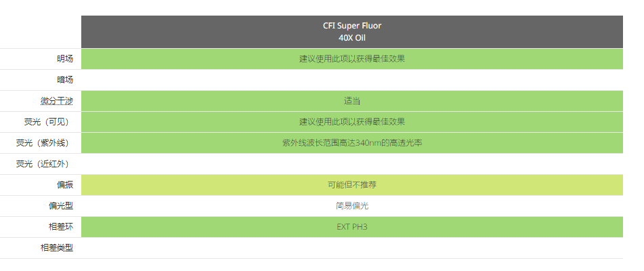Click the 适当 cell for 微分干涉
The width and height of the screenshot is (644, 271).
click(x=351, y=101)
